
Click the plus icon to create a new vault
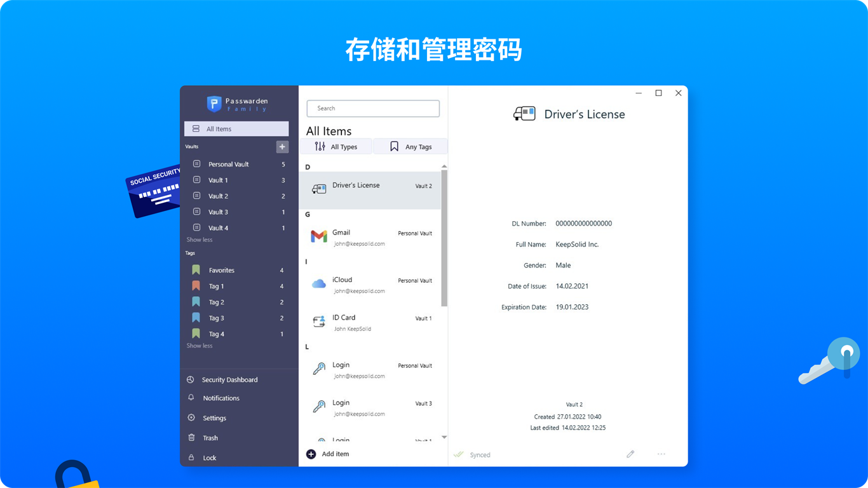pos(282,147)
